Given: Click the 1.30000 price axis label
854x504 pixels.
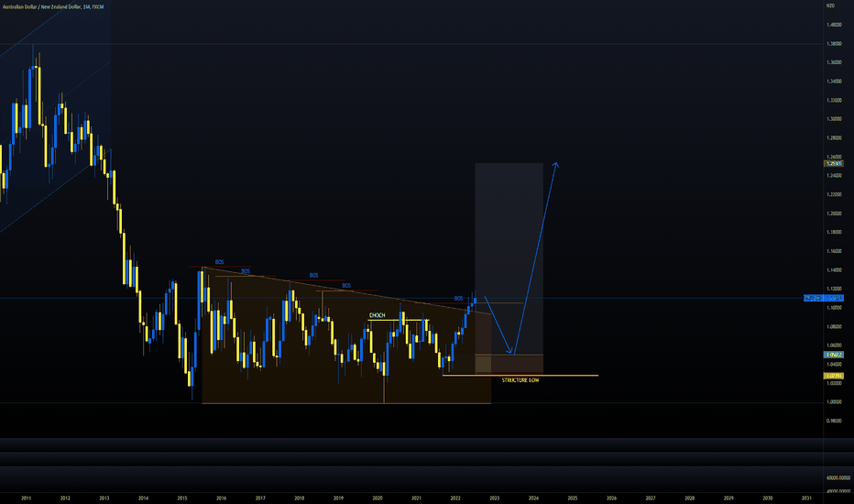Looking at the screenshot, I should click(834, 119).
